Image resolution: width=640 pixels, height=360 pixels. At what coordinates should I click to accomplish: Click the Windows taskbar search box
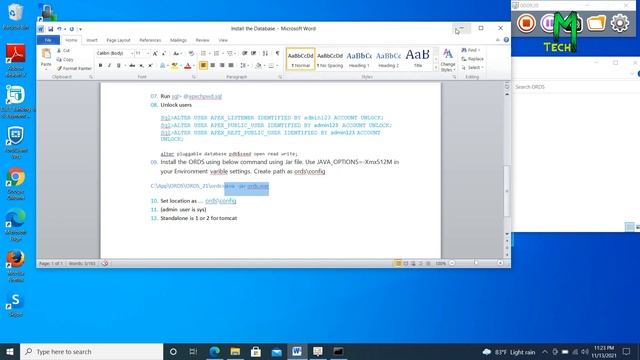(91, 352)
